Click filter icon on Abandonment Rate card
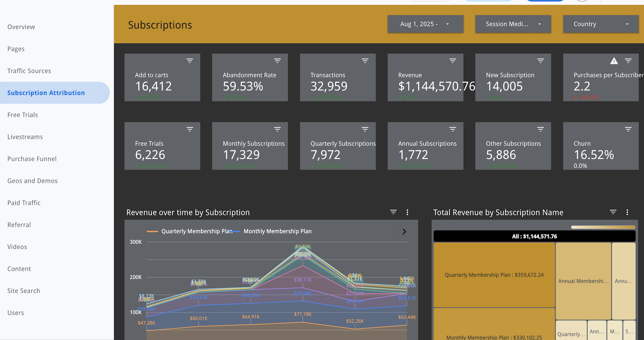The image size is (644, 340). coord(277,61)
